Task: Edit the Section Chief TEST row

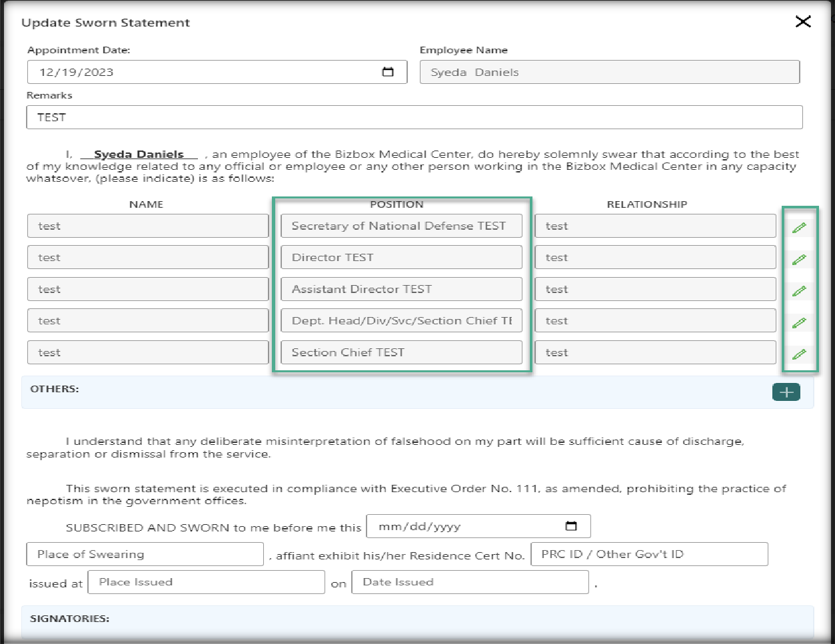Action: [x=799, y=354]
